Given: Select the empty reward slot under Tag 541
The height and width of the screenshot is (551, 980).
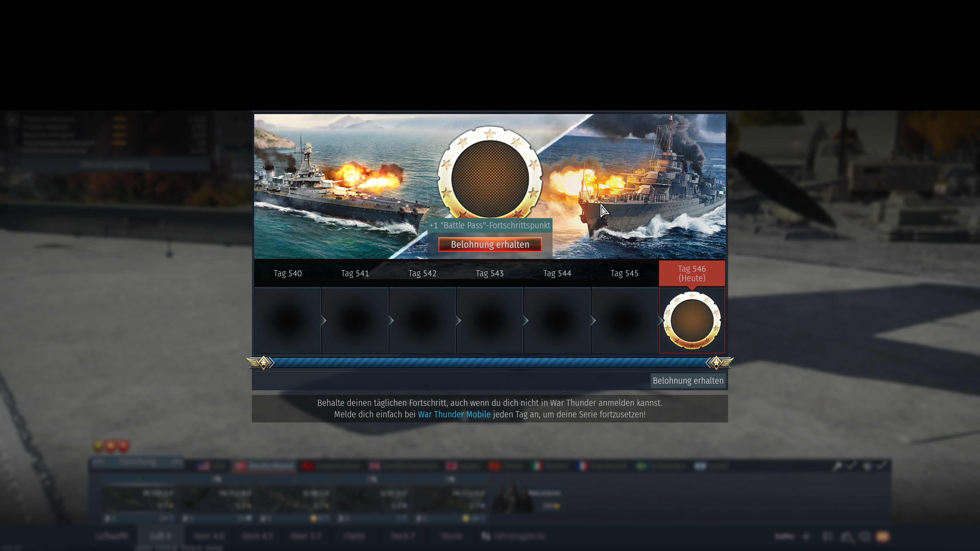Looking at the screenshot, I should point(355,321).
